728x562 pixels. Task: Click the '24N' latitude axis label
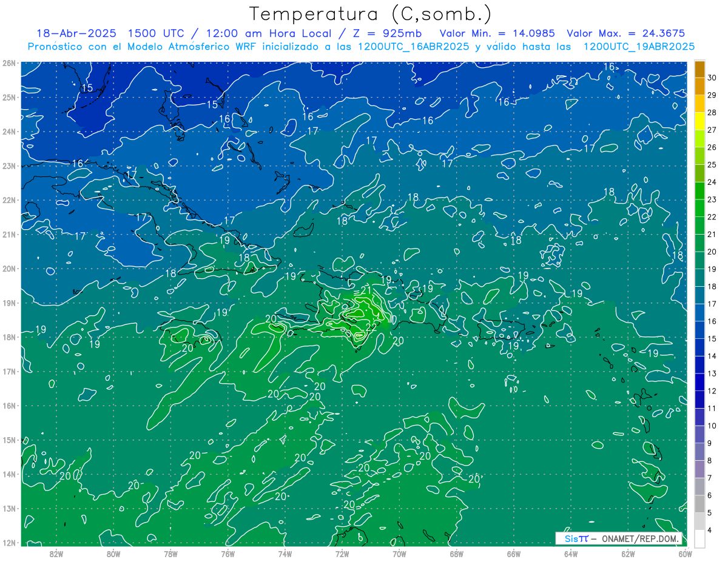click(8, 132)
